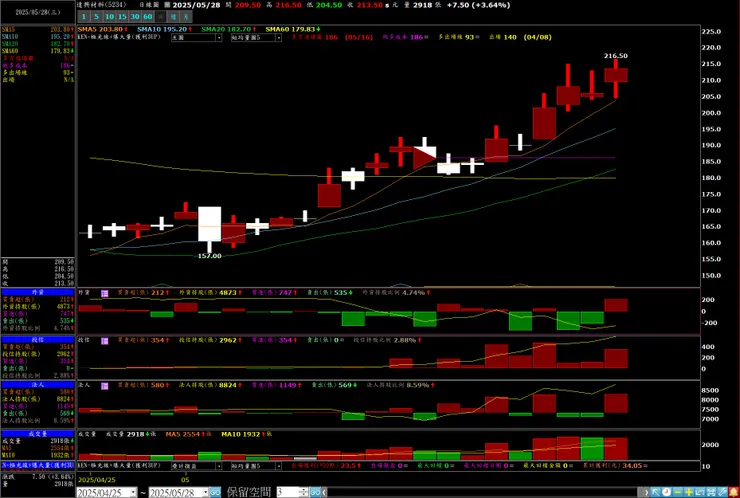Viewport: 740px width, 498px height.
Task: Select the blue KEN strategy label bottom left
Action: 38,465
